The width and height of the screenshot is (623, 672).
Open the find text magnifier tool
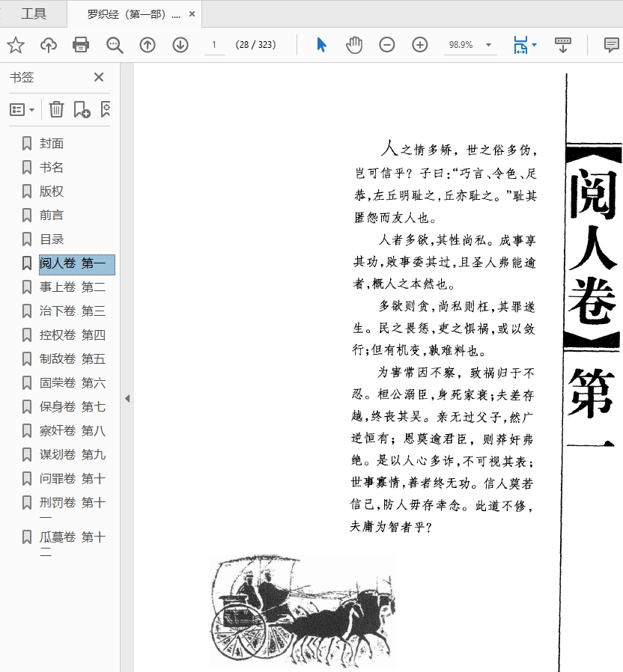pos(115,45)
